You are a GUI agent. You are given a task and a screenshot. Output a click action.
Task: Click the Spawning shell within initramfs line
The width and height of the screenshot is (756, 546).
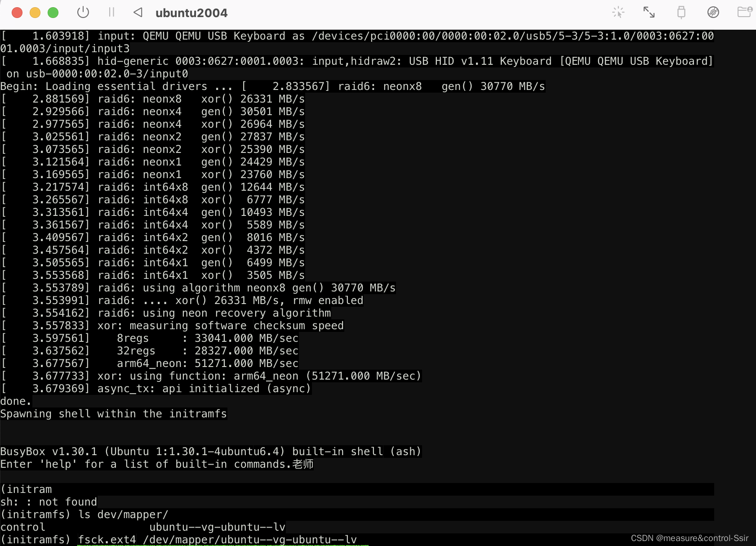click(114, 414)
